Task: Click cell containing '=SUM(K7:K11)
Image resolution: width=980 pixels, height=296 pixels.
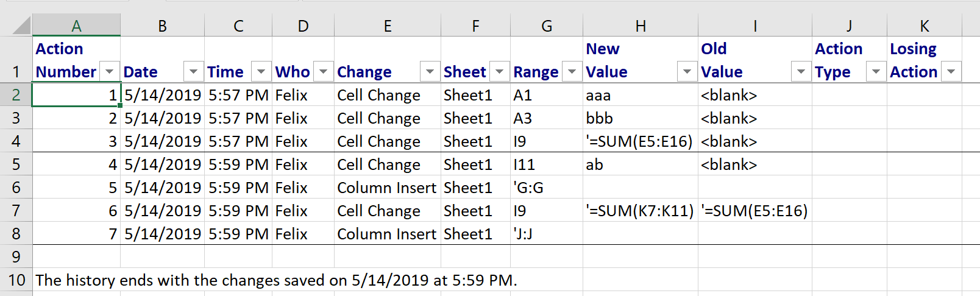Action: [639, 211]
